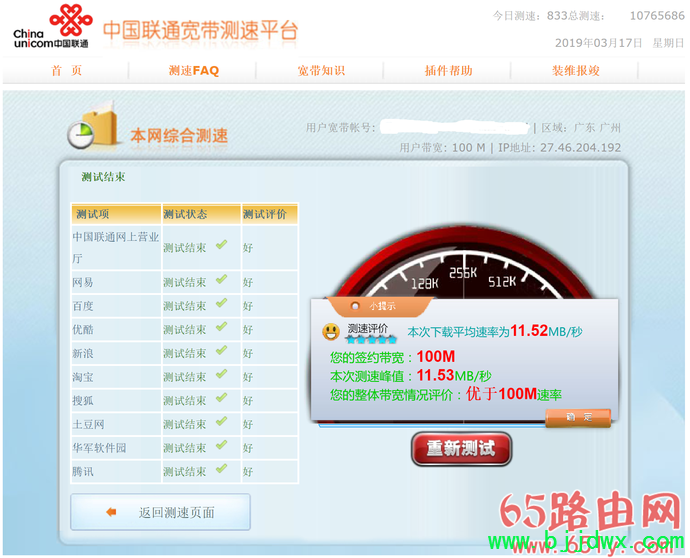
Task: Click the green checkmark in the 土豆网 row
Action: pyautogui.click(x=221, y=422)
